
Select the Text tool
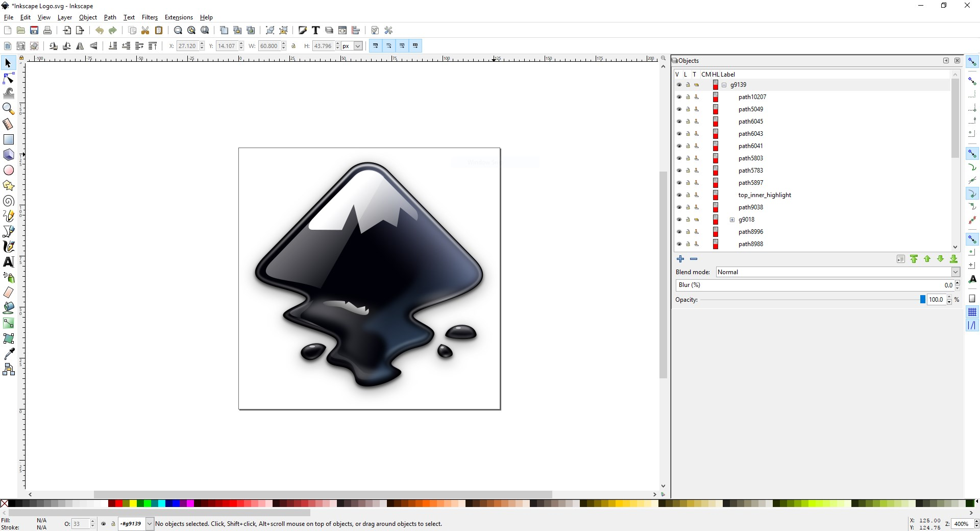9,262
